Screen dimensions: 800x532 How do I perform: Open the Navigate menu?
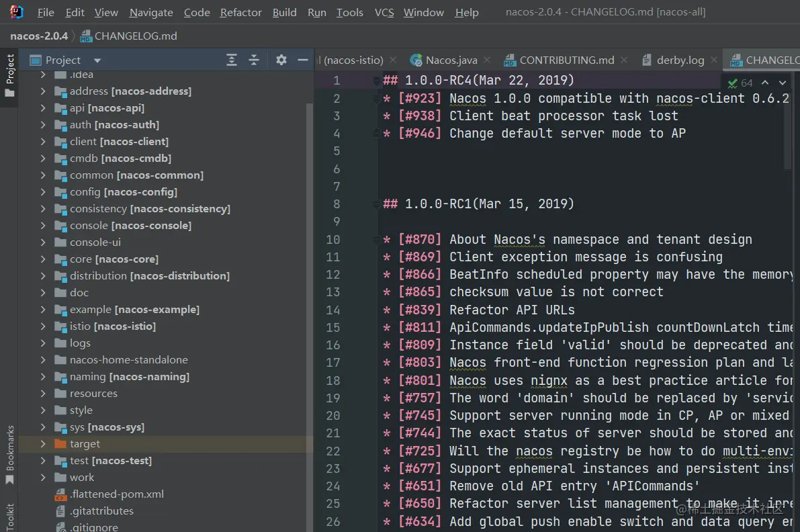click(x=151, y=12)
